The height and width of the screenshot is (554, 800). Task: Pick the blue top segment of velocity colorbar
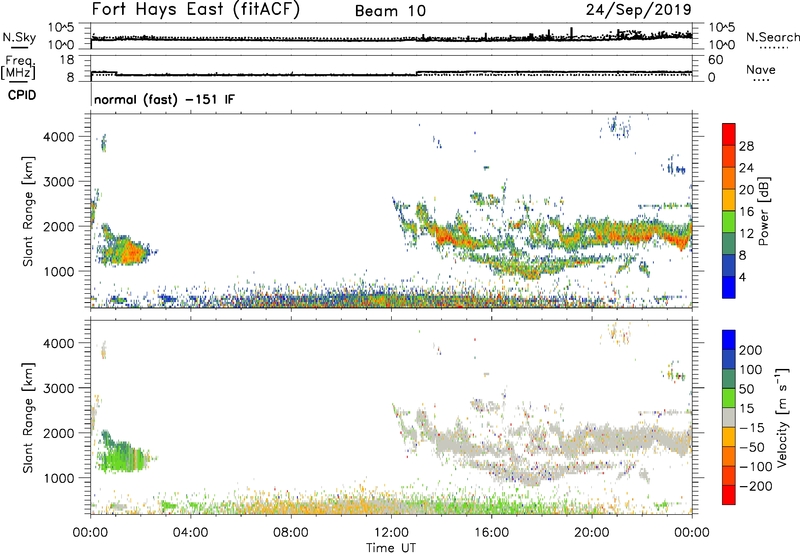[729, 340]
